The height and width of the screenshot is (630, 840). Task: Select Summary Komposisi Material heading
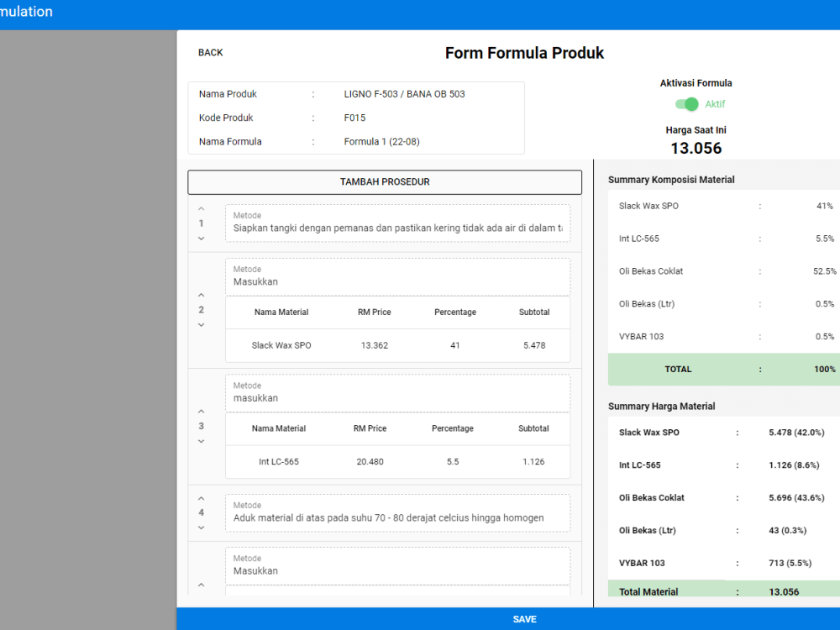[x=671, y=180]
